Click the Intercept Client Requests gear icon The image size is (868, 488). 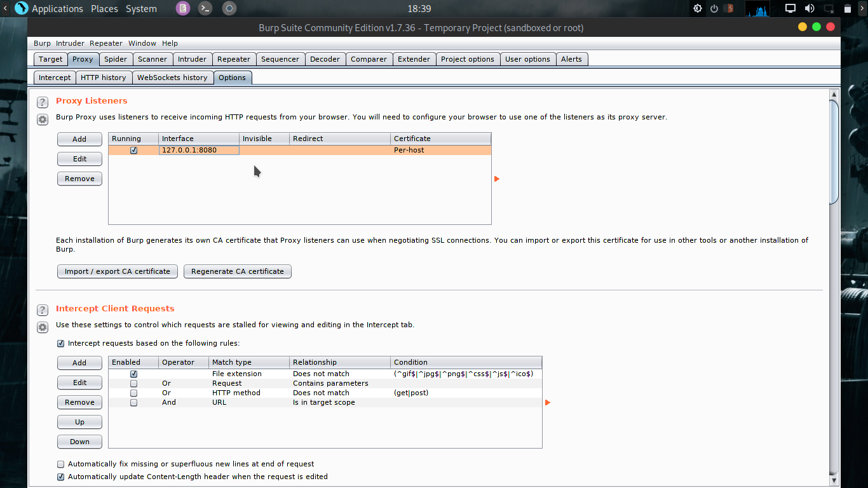42,327
